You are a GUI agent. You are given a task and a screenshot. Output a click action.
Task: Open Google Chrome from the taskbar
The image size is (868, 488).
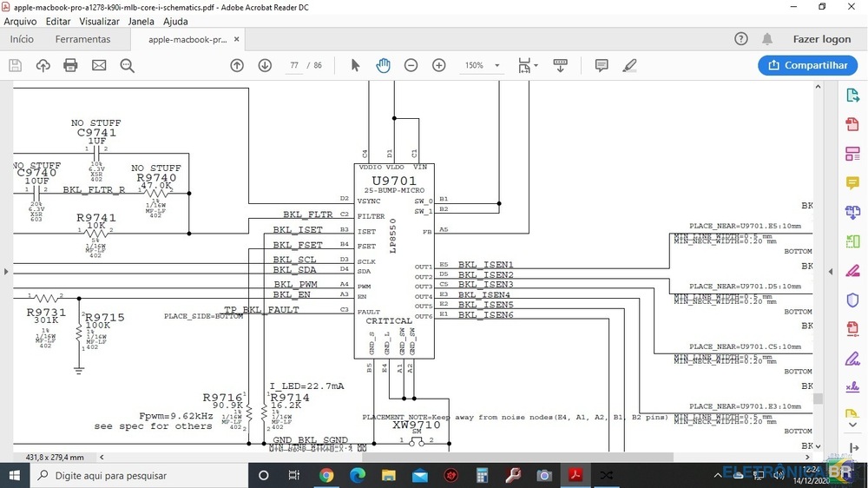(x=326, y=475)
